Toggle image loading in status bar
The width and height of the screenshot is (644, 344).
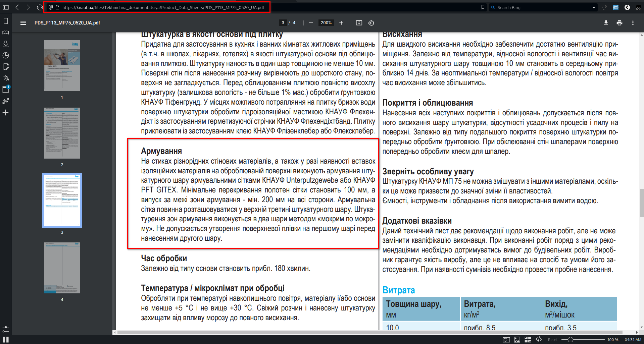point(517,340)
